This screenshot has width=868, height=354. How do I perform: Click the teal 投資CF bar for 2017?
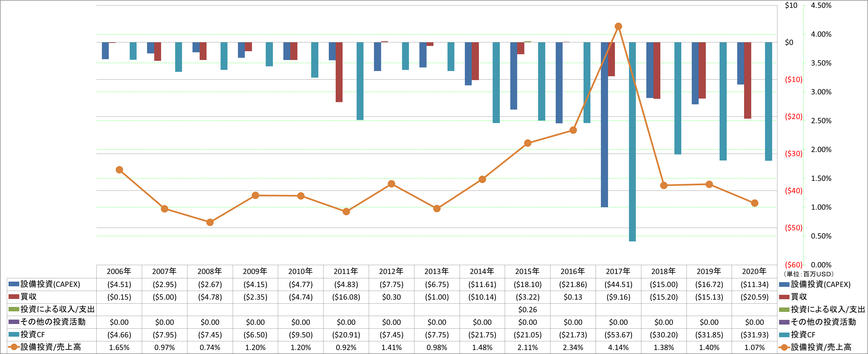click(632, 142)
